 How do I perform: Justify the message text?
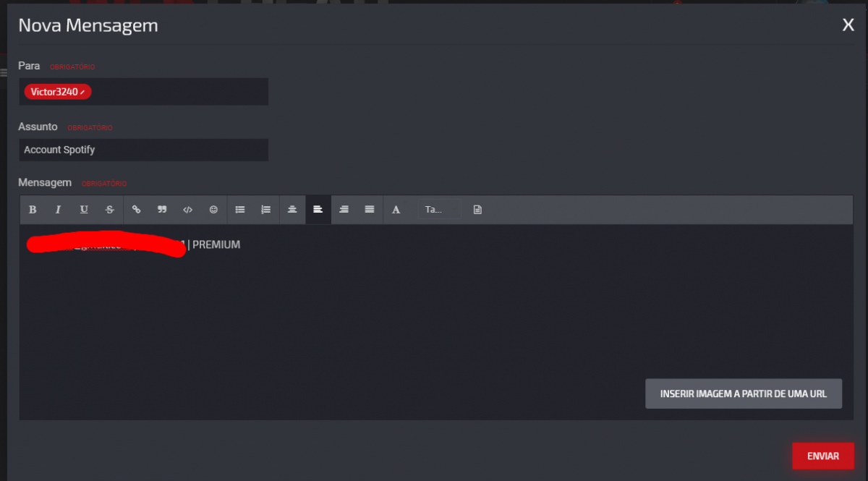coord(370,210)
